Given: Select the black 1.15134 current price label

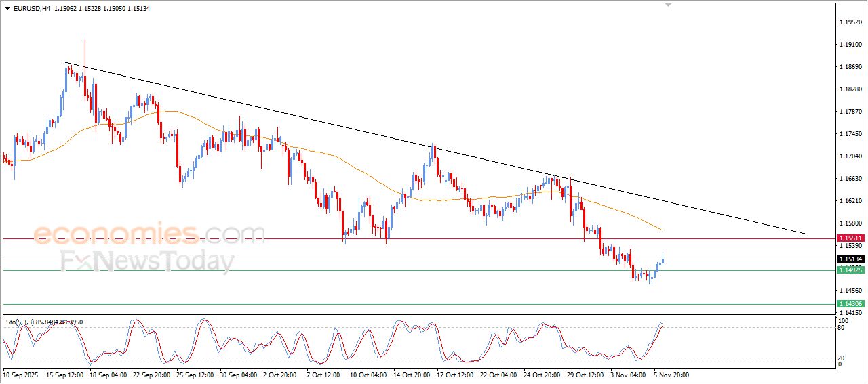Looking at the screenshot, I should 850,259.
